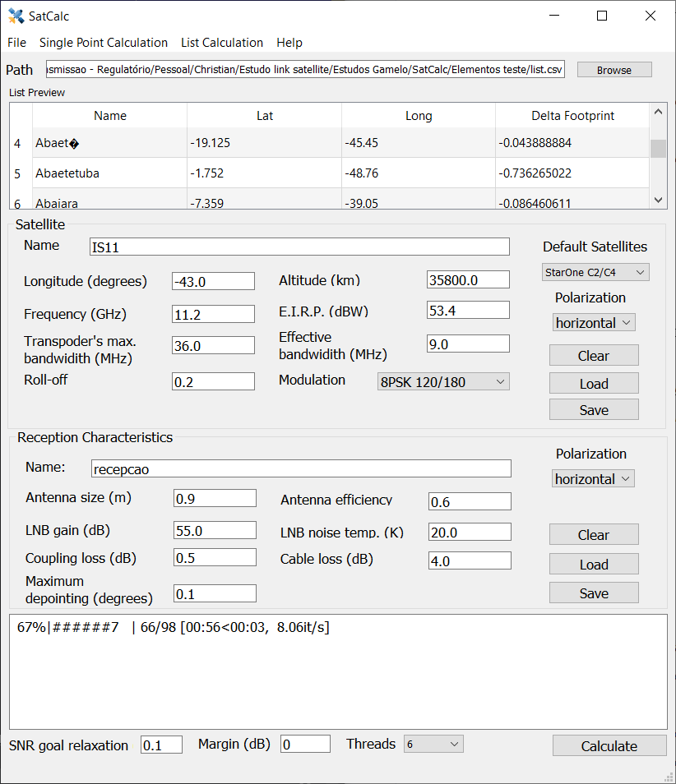The height and width of the screenshot is (784, 676).
Task: Click the list preview scroll down arrow
Action: [658, 200]
